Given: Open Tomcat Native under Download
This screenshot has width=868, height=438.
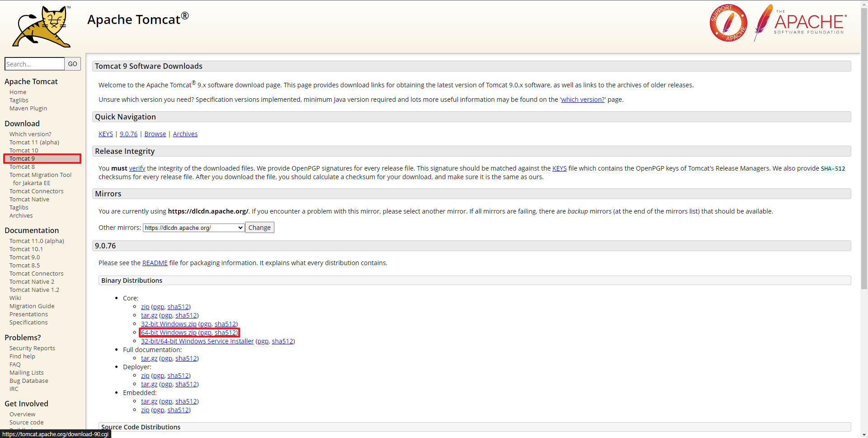Looking at the screenshot, I should [29, 199].
